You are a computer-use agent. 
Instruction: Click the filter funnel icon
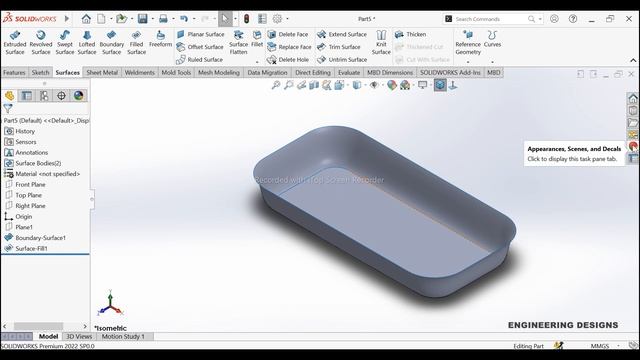pos(8,108)
